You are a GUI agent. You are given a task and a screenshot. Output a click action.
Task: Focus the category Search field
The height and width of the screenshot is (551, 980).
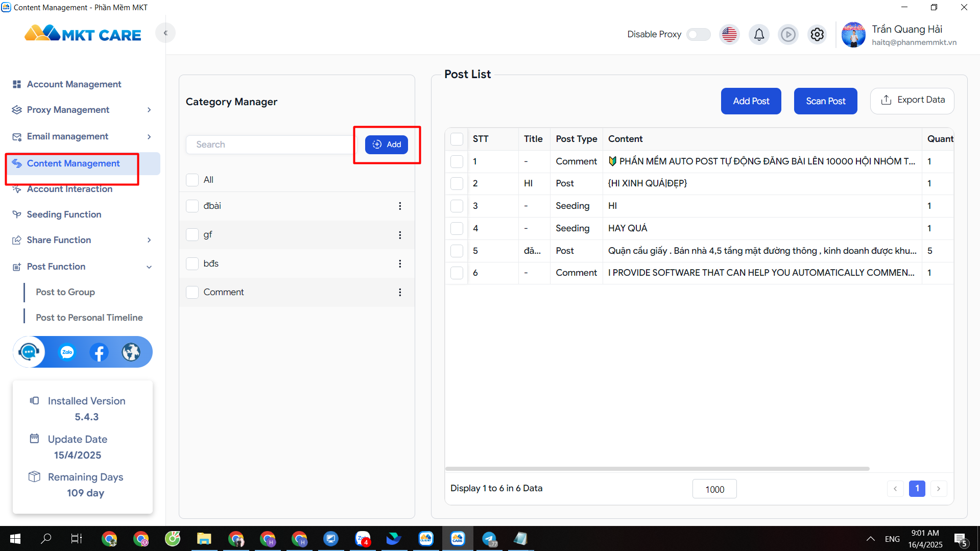pos(270,145)
